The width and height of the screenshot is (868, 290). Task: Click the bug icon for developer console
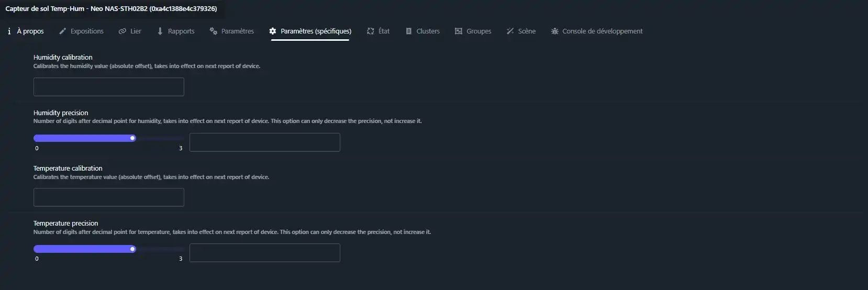point(554,31)
